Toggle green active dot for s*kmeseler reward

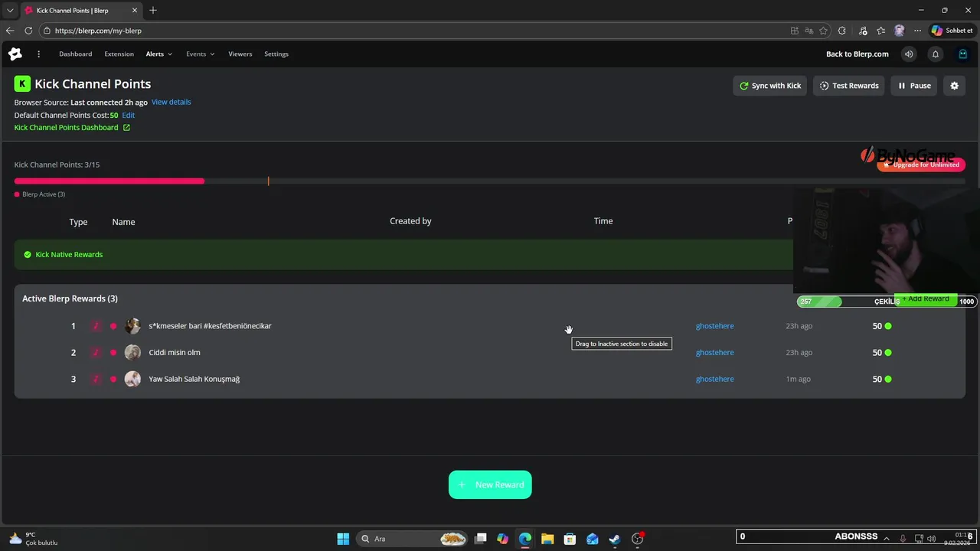click(888, 326)
